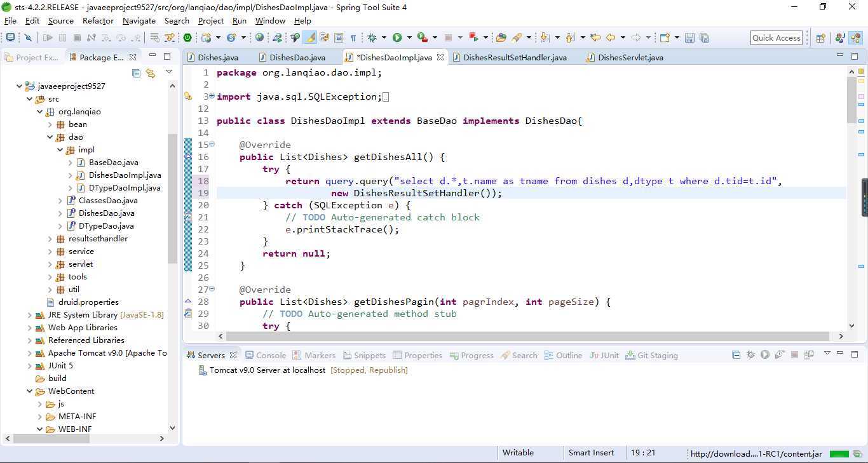Collapse the getDishesPagin method fold marker
This screenshot has height=463, width=868.
point(212,290)
